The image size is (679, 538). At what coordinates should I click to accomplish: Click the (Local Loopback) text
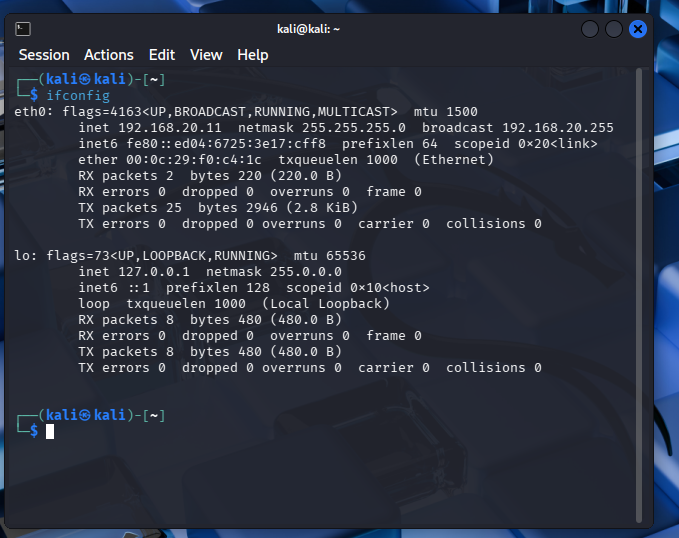(326, 304)
